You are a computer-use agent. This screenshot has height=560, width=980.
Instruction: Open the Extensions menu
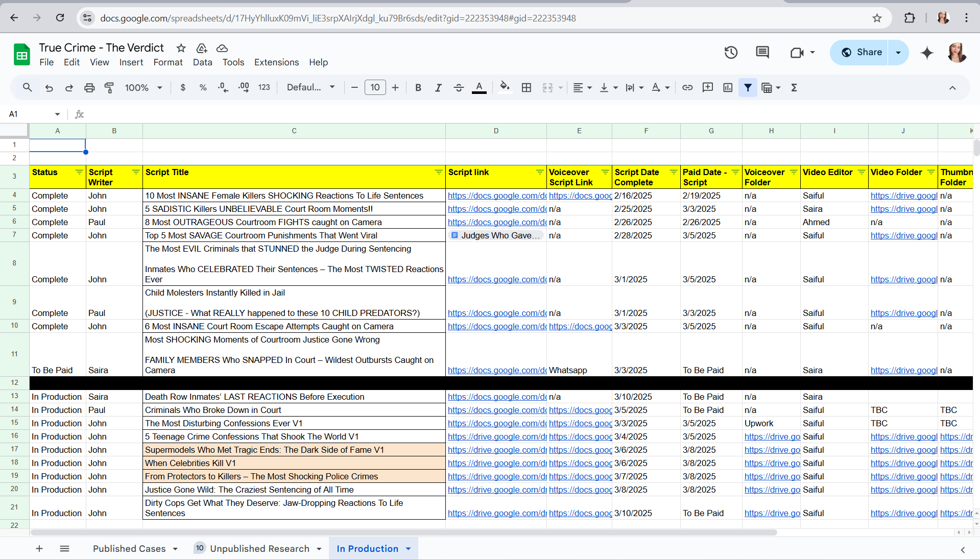(276, 62)
